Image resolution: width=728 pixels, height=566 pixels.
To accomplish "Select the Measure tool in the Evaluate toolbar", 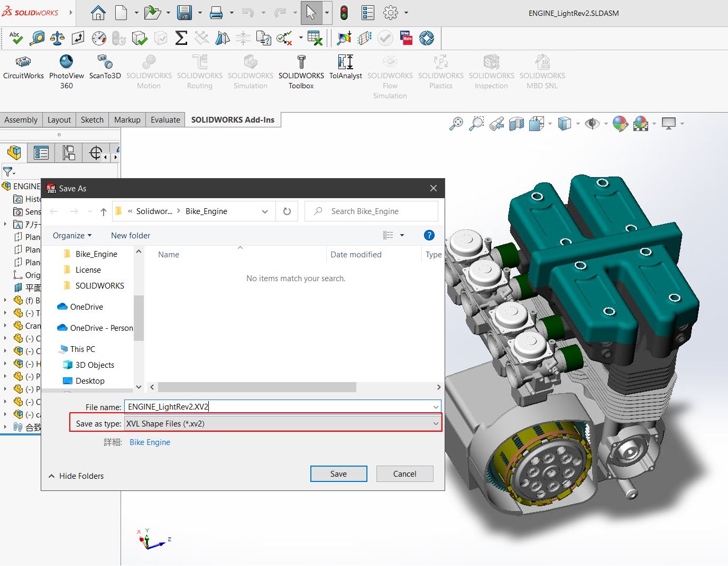I will click(x=36, y=38).
